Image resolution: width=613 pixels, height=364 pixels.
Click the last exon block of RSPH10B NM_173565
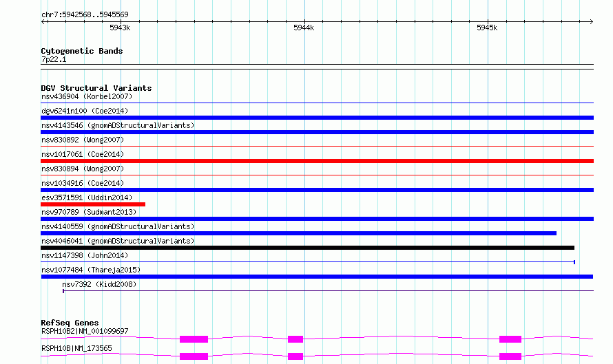(510, 356)
